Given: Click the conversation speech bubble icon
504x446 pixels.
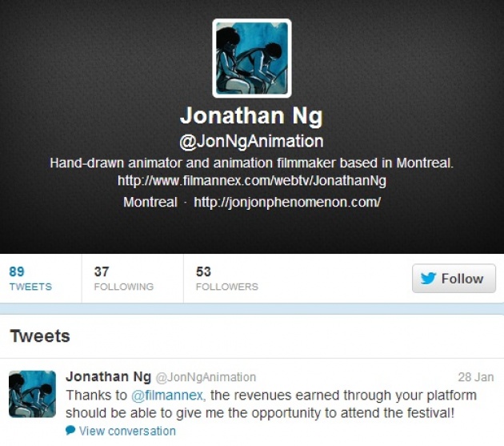Looking at the screenshot, I should click(x=70, y=430).
